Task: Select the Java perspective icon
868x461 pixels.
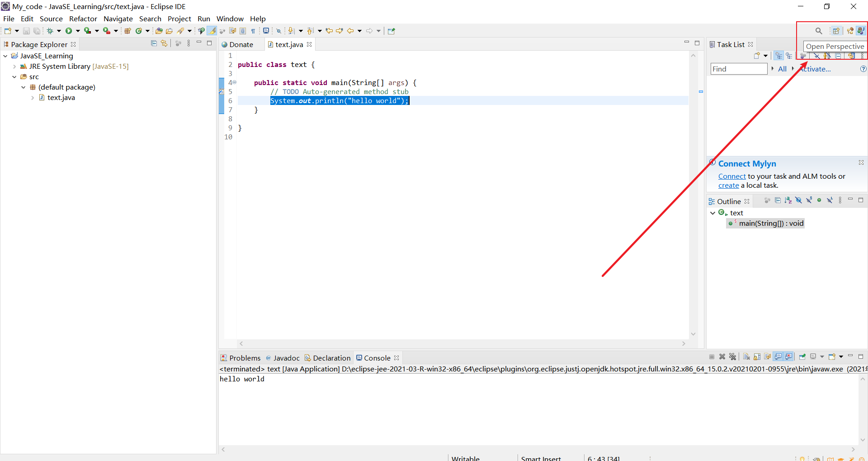Action: click(x=861, y=31)
